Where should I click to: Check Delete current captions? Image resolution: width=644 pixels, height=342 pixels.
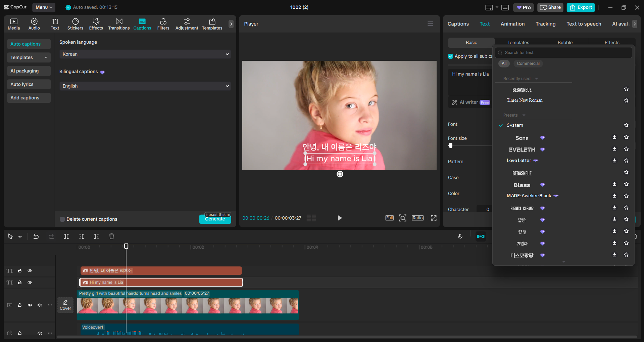62,219
